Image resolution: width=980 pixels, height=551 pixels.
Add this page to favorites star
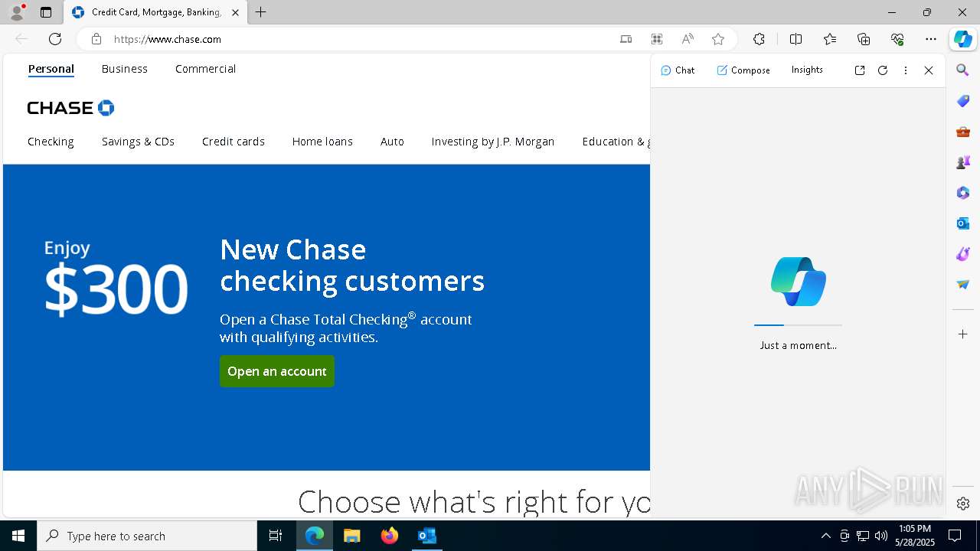coord(718,39)
